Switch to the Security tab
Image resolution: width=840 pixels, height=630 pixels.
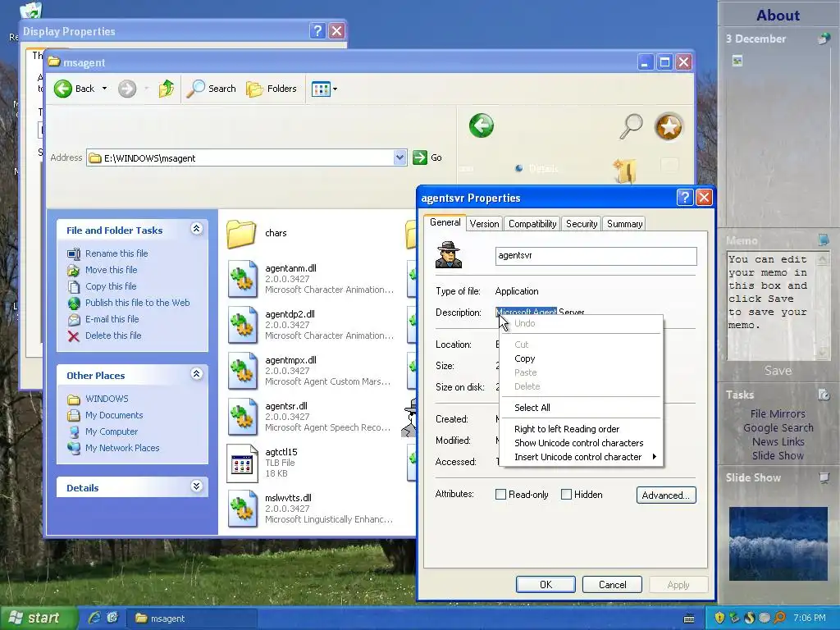pos(582,224)
